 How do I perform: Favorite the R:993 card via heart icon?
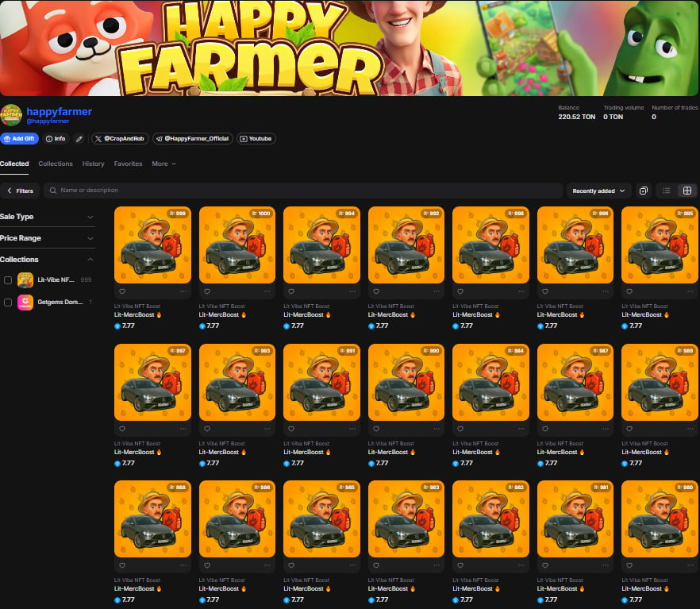[207, 429]
